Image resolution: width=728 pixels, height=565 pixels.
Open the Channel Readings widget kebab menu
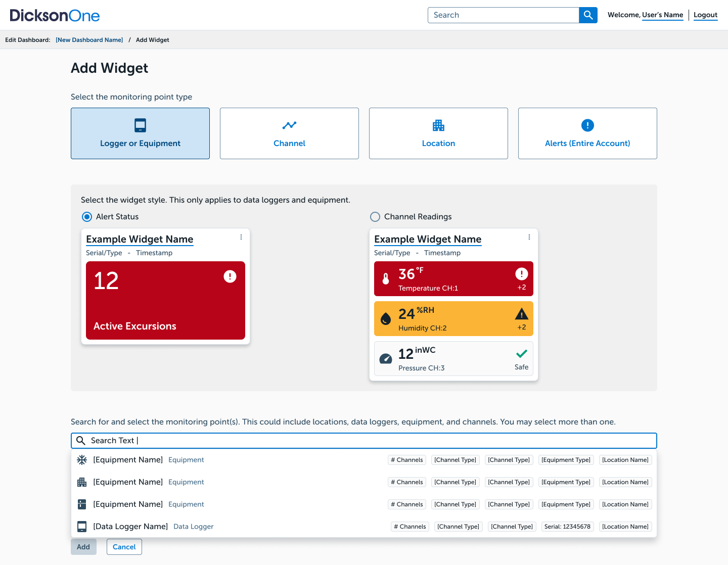point(529,237)
